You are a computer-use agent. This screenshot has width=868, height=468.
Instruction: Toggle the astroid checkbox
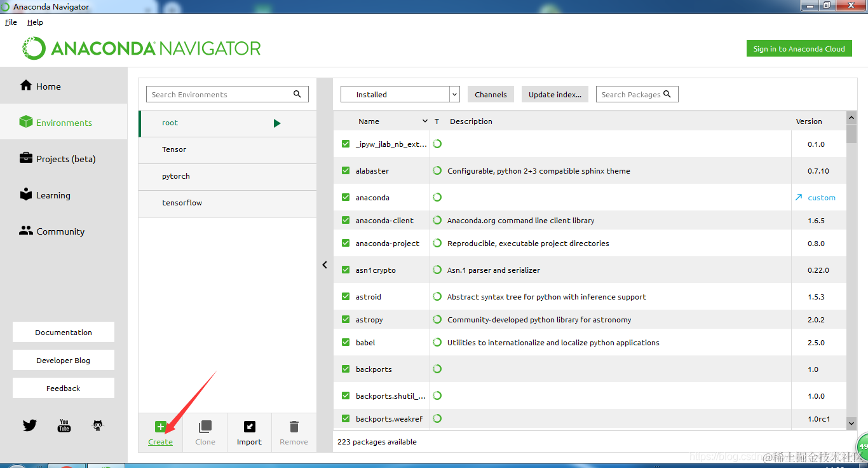pos(346,296)
